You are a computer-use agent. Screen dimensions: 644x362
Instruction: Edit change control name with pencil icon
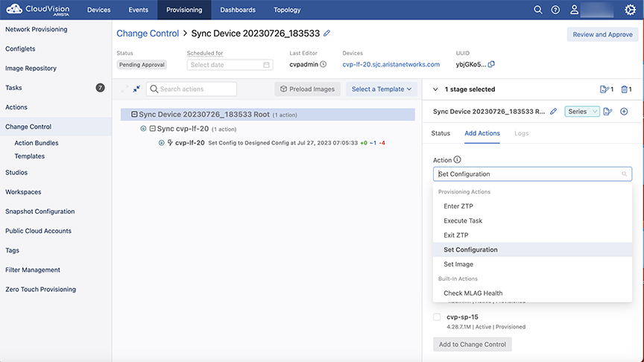[x=327, y=34]
